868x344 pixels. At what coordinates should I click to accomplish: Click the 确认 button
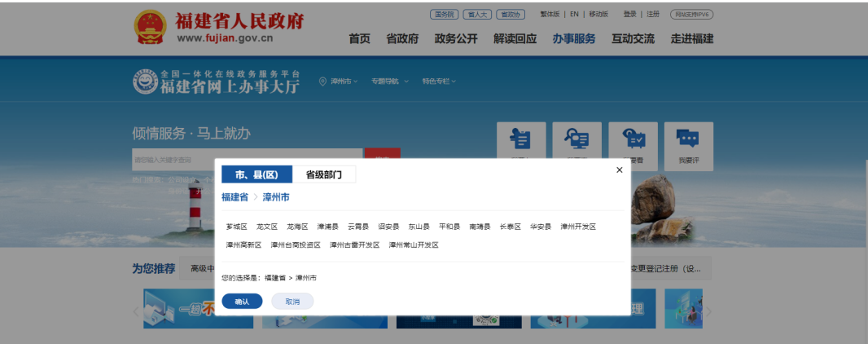[242, 302]
